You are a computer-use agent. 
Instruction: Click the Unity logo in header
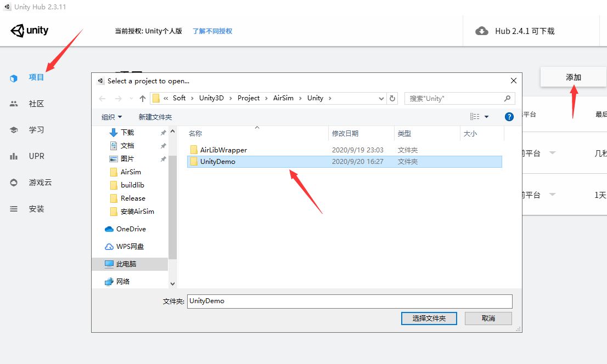[x=30, y=31]
